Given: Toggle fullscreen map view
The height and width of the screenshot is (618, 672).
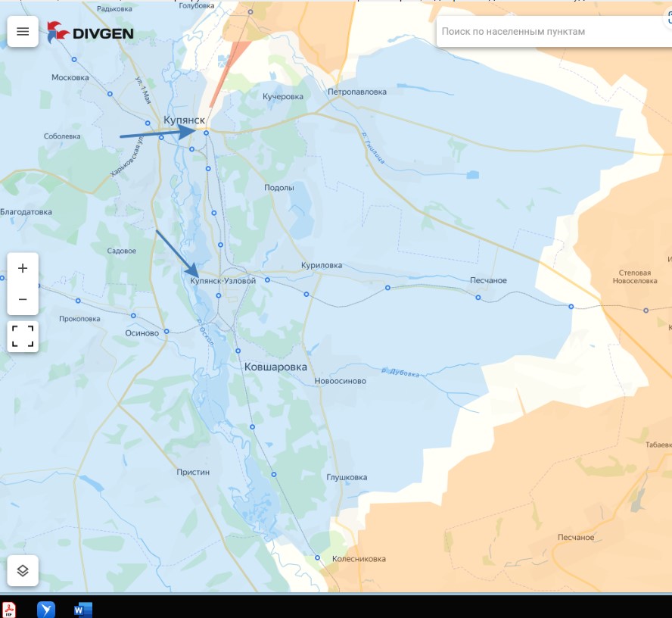Looking at the screenshot, I should 23,336.
